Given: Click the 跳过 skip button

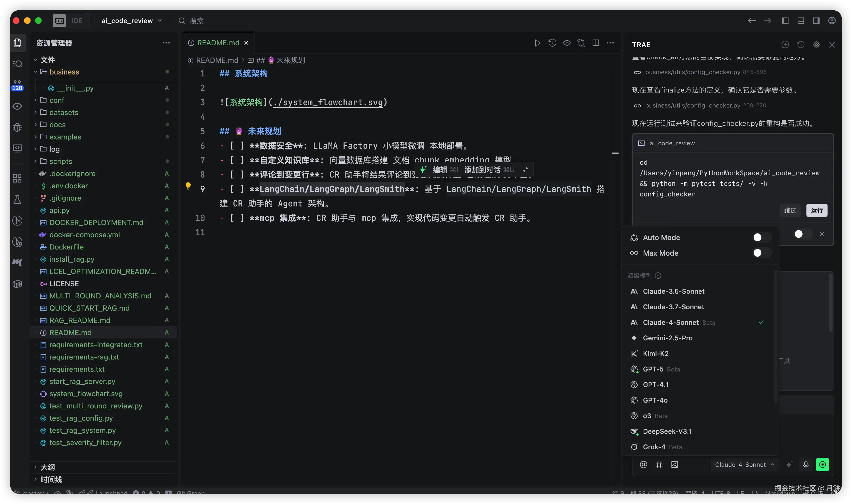Looking at the screenshot, I should click(790, 210).
